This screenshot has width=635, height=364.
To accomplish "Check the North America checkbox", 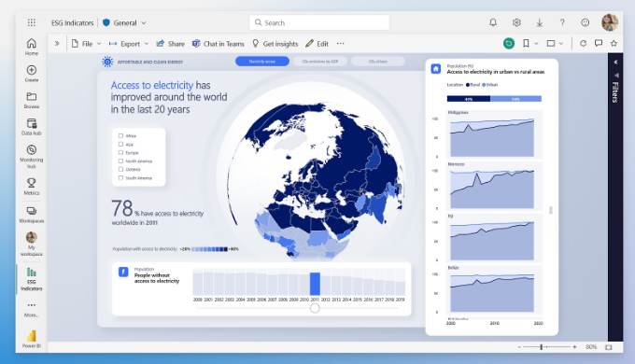I will click(x=120, y=161).
